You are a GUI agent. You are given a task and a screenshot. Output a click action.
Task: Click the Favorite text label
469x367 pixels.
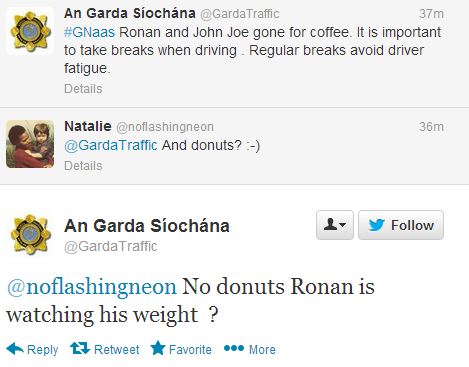(190, 349)
